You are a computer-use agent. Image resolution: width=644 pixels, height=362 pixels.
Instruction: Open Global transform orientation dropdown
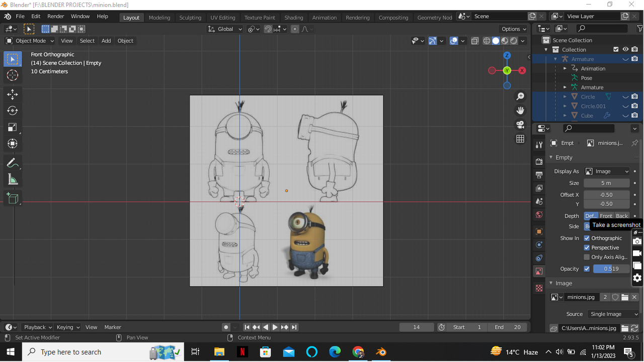225,29
